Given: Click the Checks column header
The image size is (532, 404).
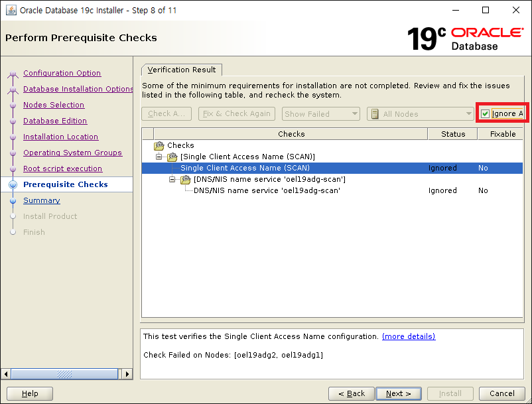Looking at the screenshot, I should [291, 134].
